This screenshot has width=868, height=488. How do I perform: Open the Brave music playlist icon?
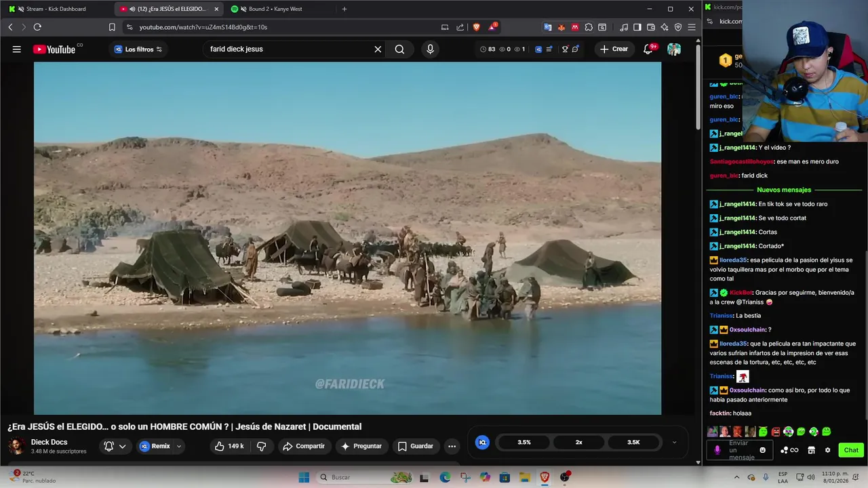pyautogui.click(x=624, y=27)
